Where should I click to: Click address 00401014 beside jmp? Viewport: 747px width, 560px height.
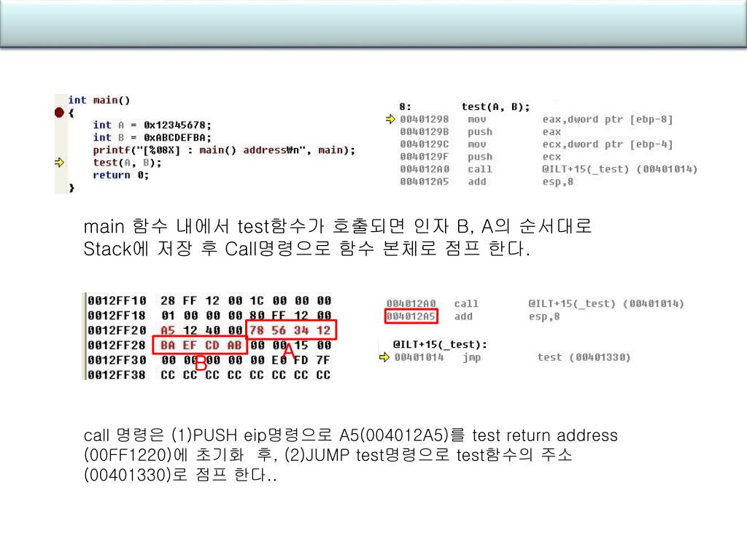pos(418,357)
